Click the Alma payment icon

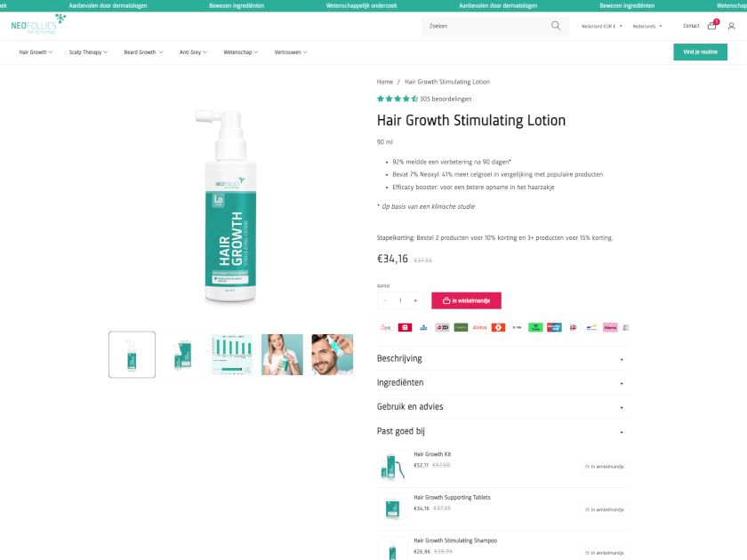point(479,327)
